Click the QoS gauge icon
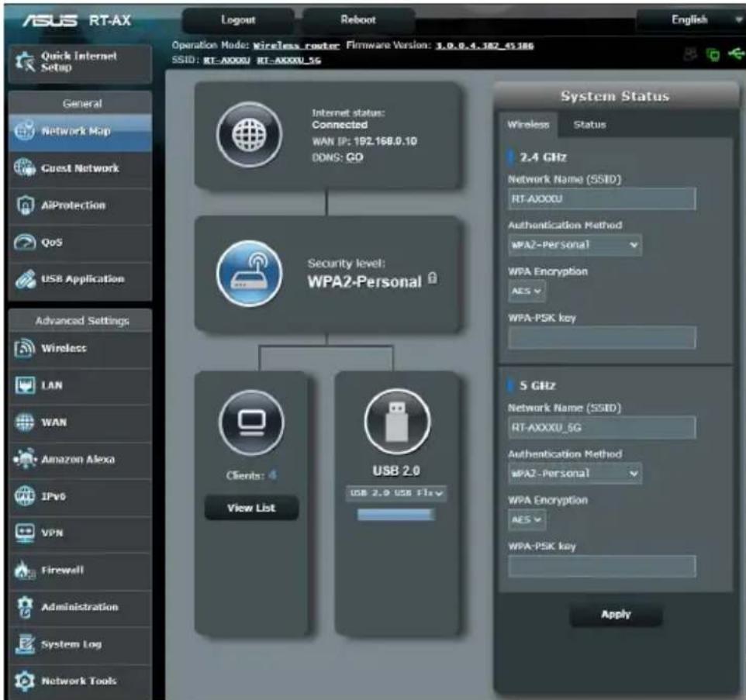746x700 pixels. 25,242
